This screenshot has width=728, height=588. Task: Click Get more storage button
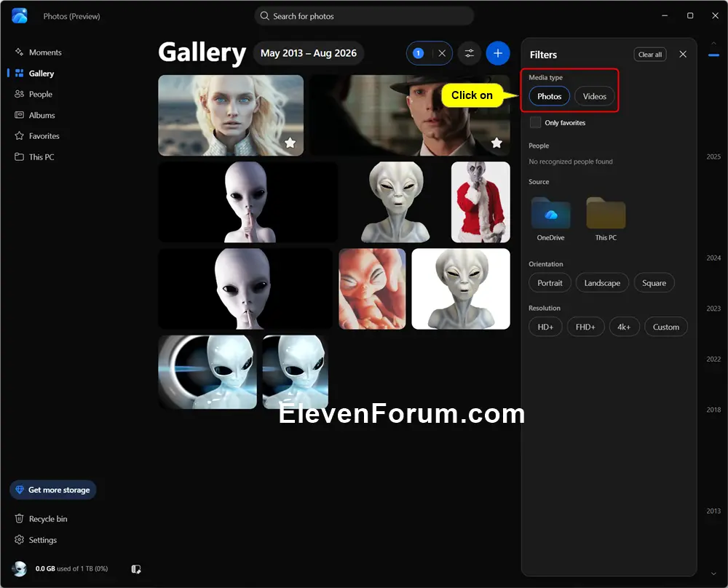[52, 490]
